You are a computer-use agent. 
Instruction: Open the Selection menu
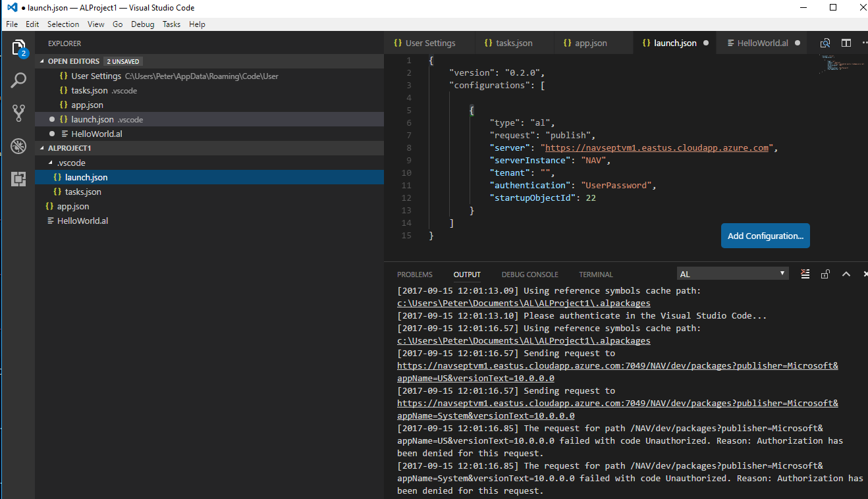coord(63,24)
